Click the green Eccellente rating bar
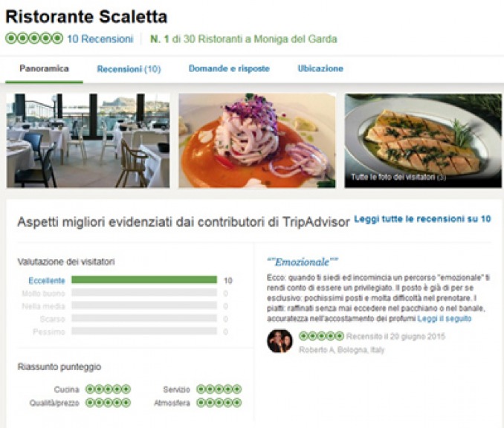 click(x=144, y=279)
